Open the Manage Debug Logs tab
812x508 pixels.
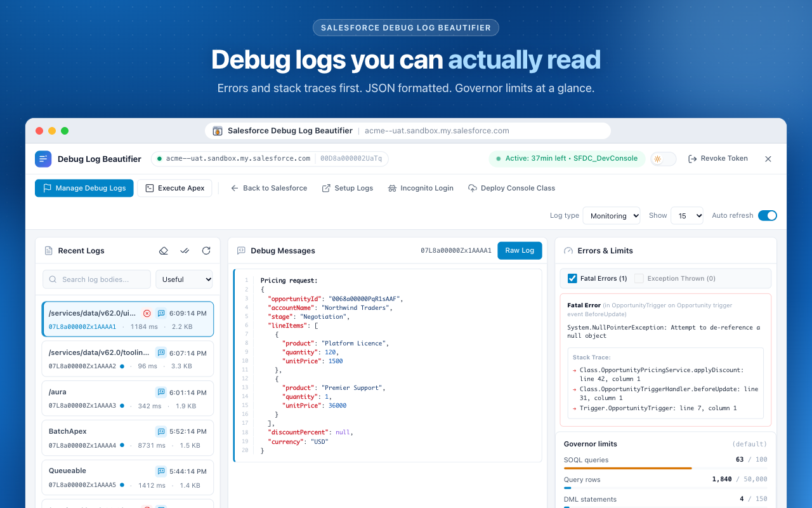coord(84,188)
